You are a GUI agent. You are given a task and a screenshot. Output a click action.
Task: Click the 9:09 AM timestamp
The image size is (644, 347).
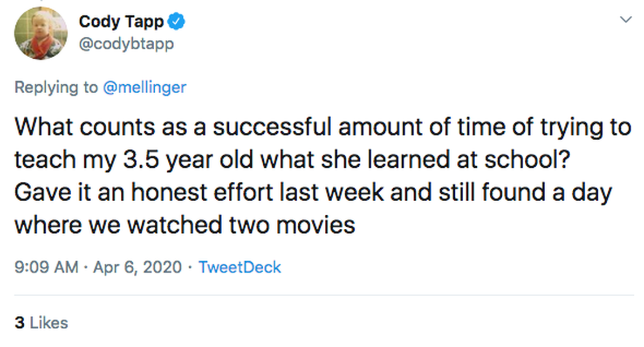point(46,267)
